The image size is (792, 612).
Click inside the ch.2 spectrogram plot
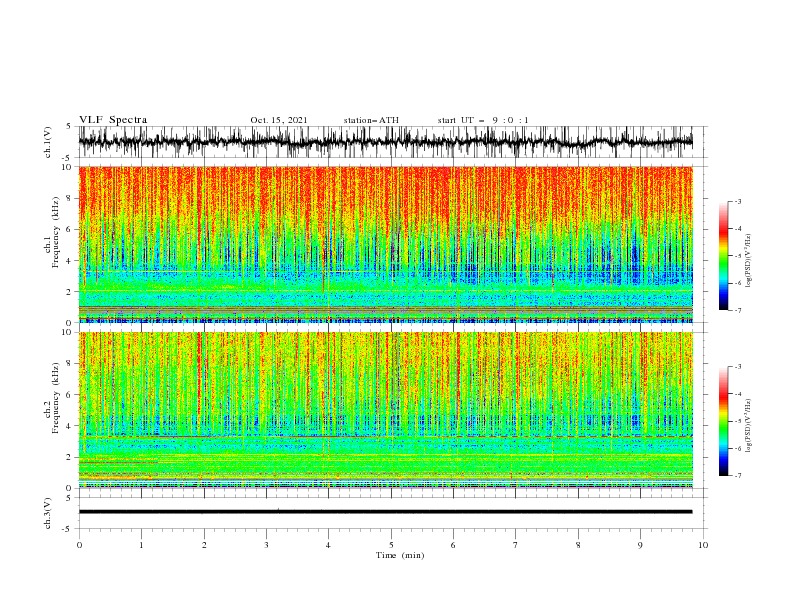385,410
